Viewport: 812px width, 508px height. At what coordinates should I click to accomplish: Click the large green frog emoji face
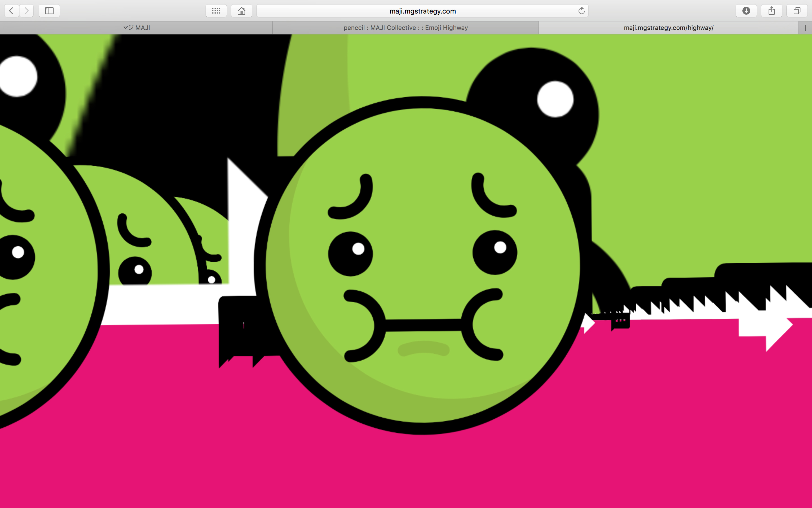423,265
